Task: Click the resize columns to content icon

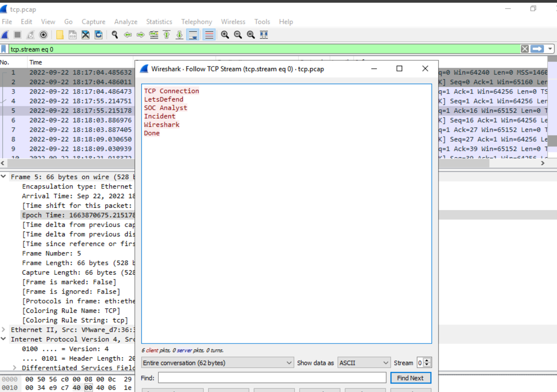Action: tap(264, 35)
